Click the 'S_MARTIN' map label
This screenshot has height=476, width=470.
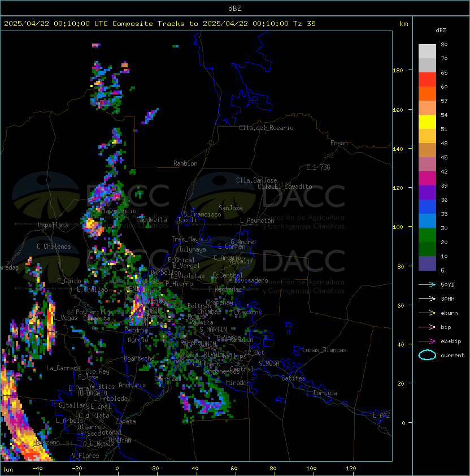pos(213,330)
